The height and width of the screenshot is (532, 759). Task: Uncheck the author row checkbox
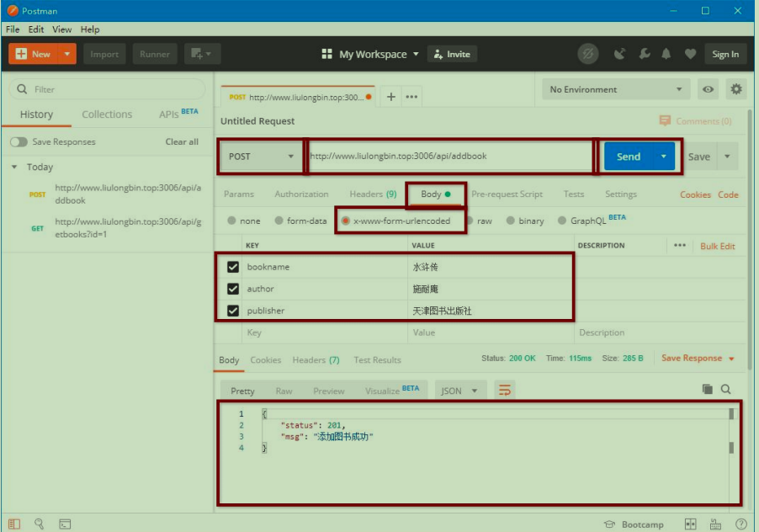tap(233, 289)
